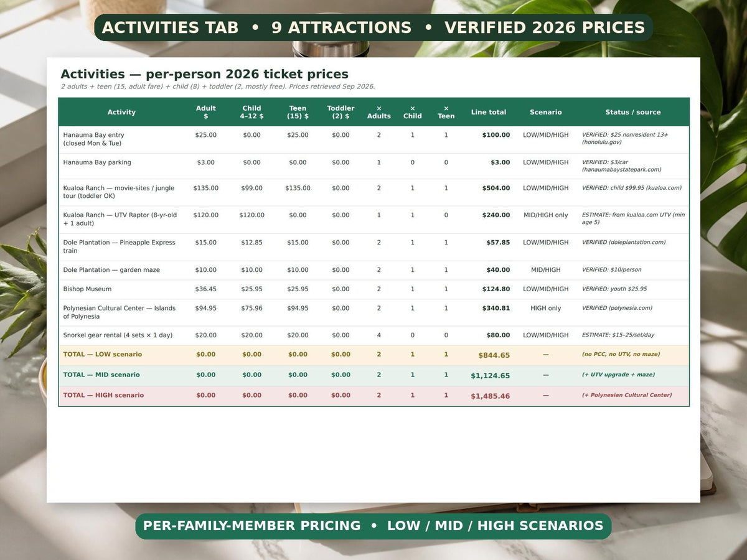This screenshot has height=560, width=747.
Task: Click the "TOTAL — MID scenario" label
Action: 101,375
